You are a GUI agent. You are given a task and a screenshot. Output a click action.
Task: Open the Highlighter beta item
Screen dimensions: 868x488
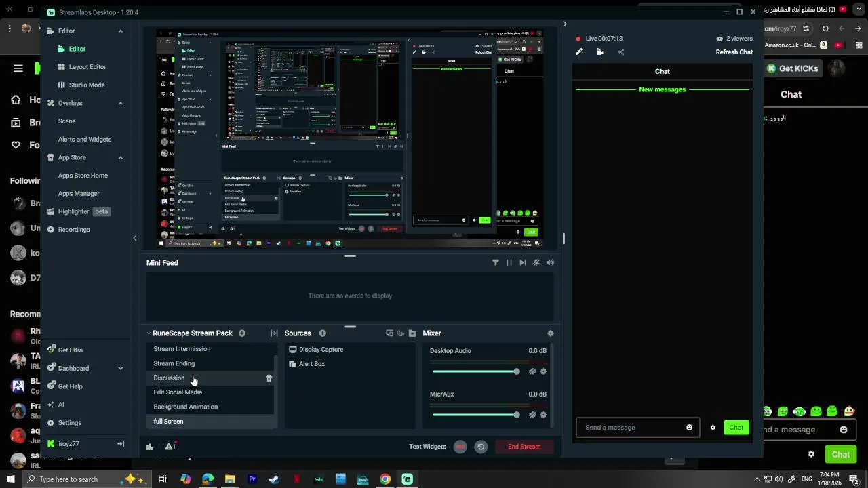[78, 211]
